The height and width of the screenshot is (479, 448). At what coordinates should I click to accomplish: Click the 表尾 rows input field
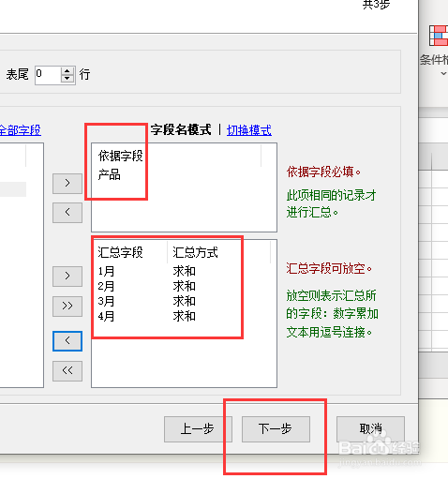coord(48,75)
